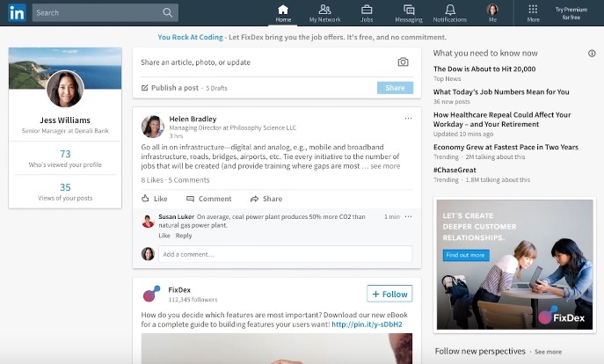Click FixDex post image
604x364 pixels.
[x=277, y=348]
